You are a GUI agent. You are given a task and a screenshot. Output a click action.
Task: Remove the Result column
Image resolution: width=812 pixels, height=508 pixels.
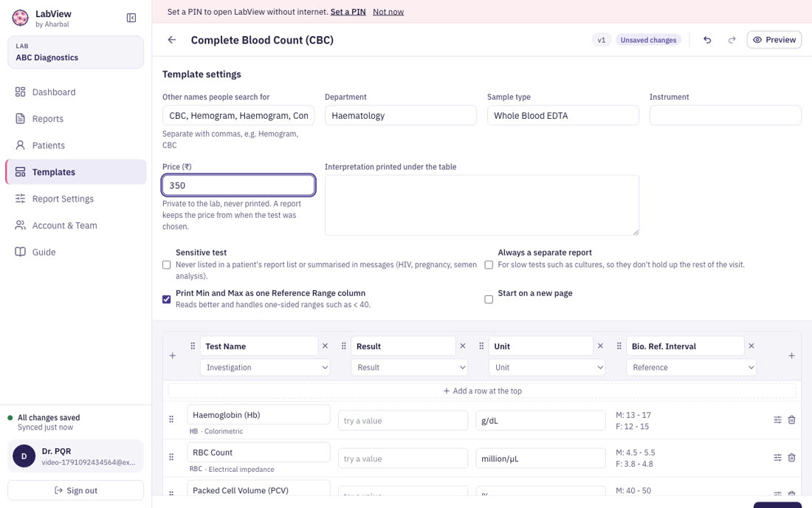click(463, 346)
